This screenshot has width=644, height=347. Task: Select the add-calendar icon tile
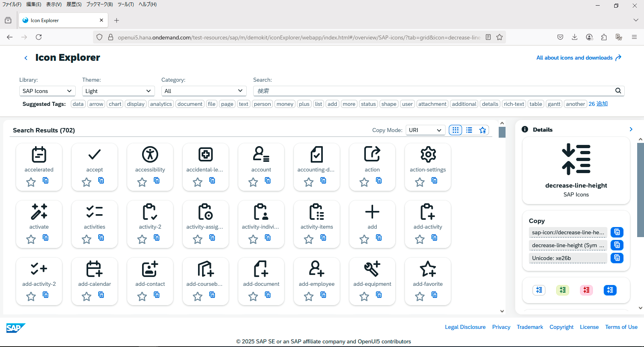(x=95, y=281)
